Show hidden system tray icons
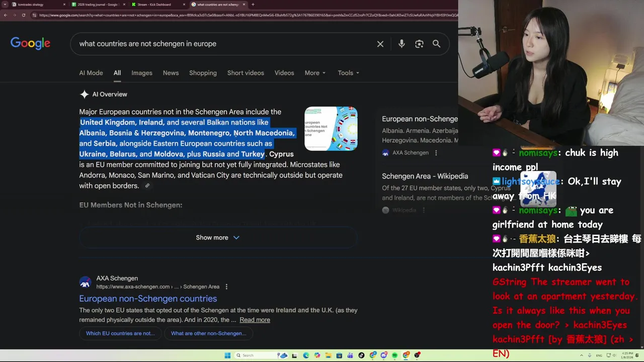Image resolution: width=644 pixels, height=362 pixels. pyautogui.click(x=581, y=355)
